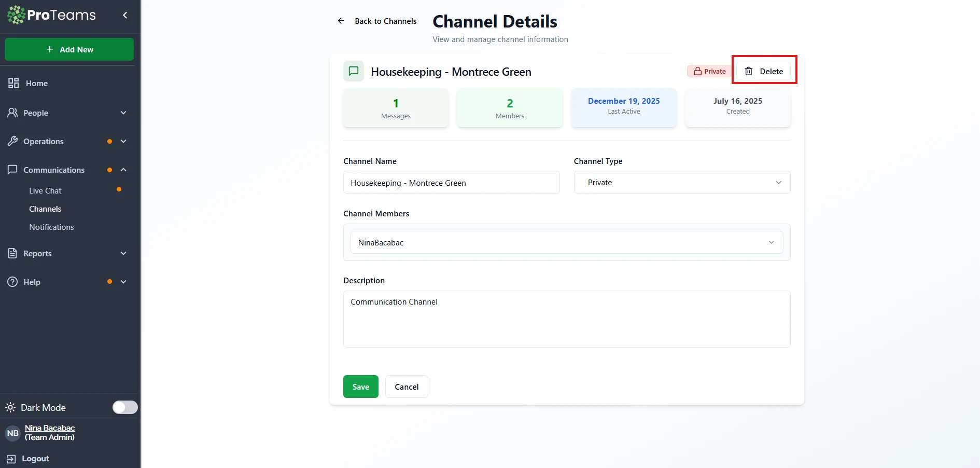This screenshot has width=980, height=468.
Task: Click the back arrow icon near Channels
Action: tap(341, 21)
